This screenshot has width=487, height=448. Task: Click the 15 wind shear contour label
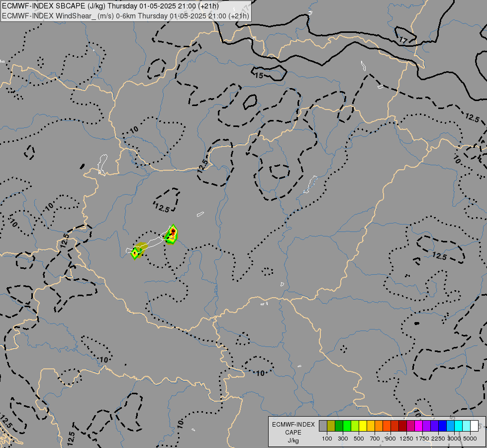259,75
